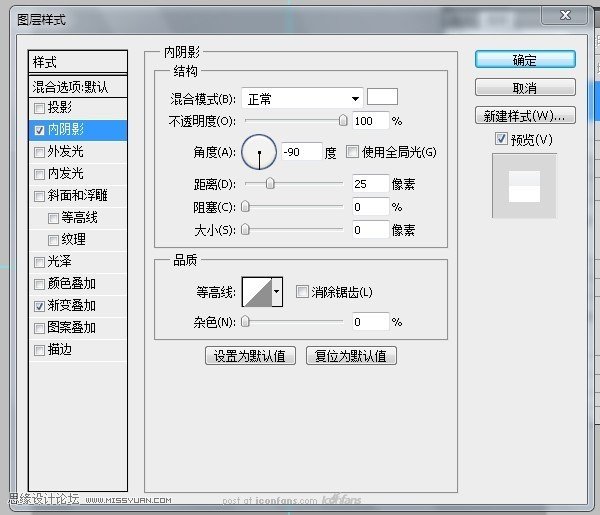
Task: Select 样式 header in the list
Action: tap(78, 62)
